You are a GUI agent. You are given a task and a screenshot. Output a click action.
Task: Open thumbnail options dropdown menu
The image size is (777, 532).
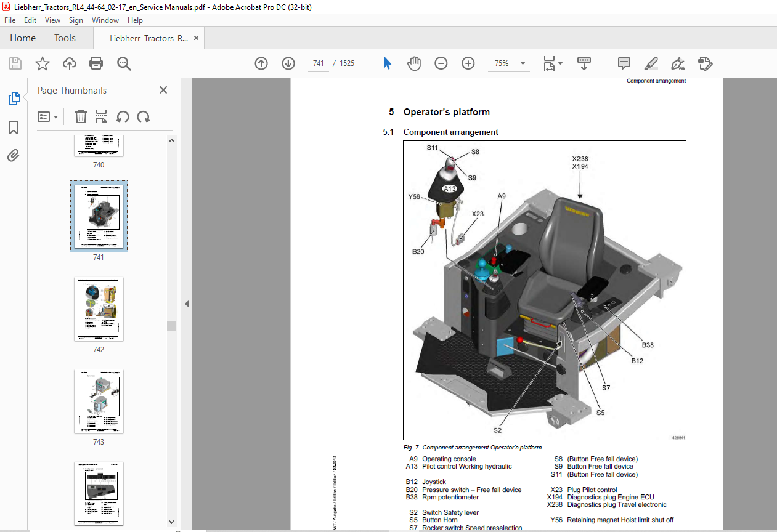pyautogui.click(x=47, y=116)
